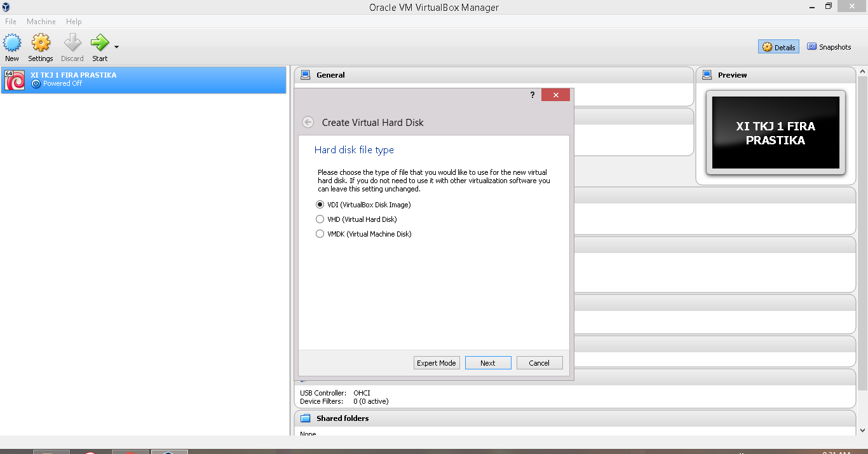
Task: Open the Start button dropdown arrow
Action: (116, 47)
